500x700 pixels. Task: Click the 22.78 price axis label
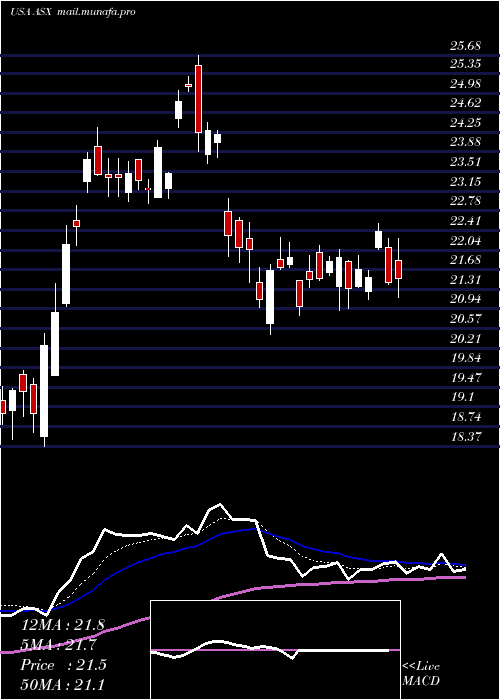coord(465,201)
